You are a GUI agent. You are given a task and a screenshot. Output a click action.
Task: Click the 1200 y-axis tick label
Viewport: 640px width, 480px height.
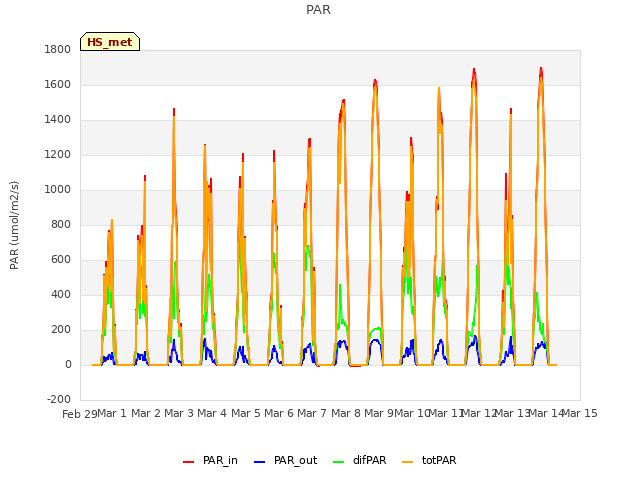(x=58, y=155)
